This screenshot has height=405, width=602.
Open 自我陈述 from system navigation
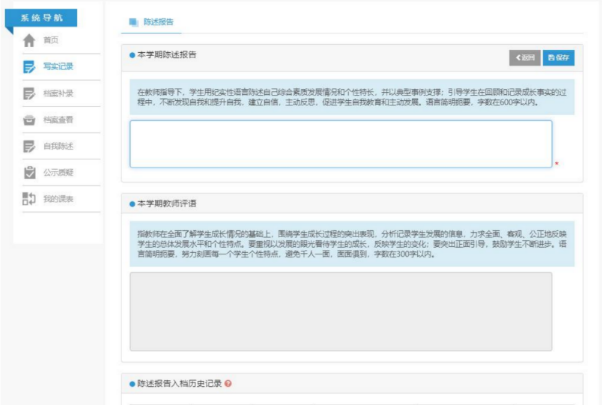click(58, 146)
